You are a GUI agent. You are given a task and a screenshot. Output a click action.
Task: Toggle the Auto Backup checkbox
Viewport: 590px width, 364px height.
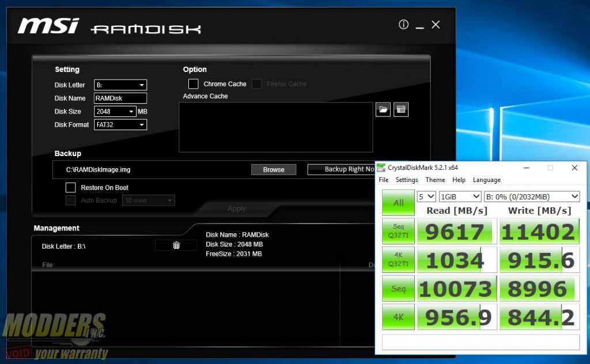(x=71, y=200)
